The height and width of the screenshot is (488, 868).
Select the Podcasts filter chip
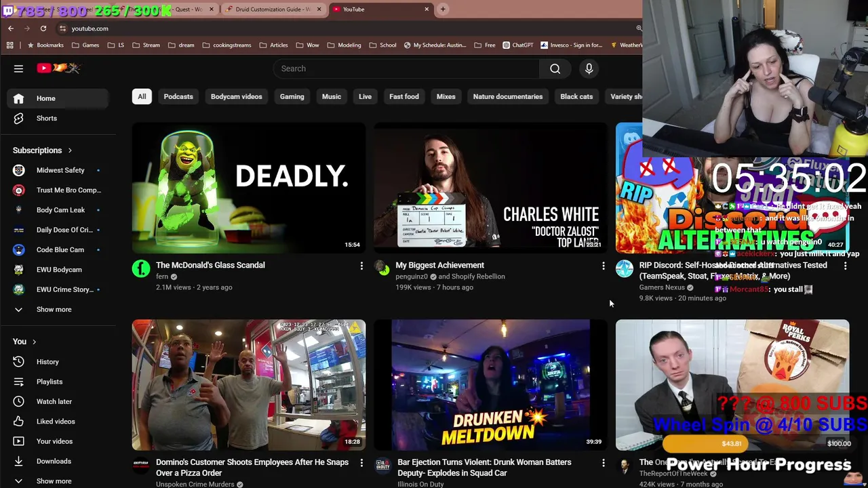click(178, 96)
